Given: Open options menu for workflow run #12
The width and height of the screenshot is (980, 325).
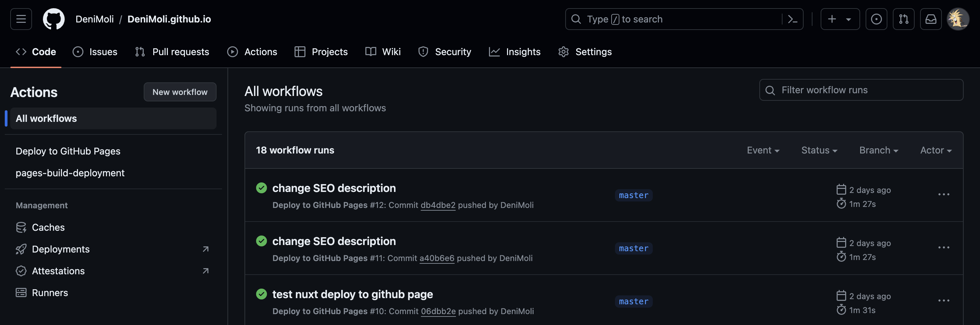Looking at the screenshot, I should (x=944, y=195).
